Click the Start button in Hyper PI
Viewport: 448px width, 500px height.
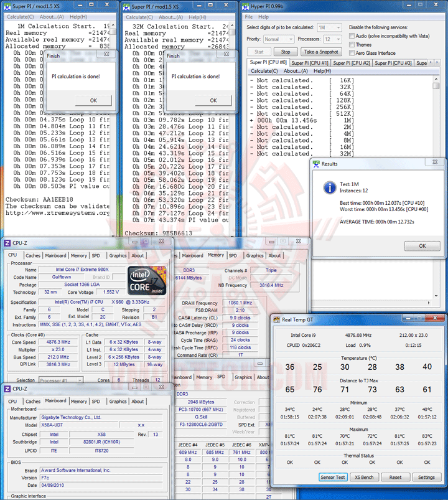(x=259, y=52)
